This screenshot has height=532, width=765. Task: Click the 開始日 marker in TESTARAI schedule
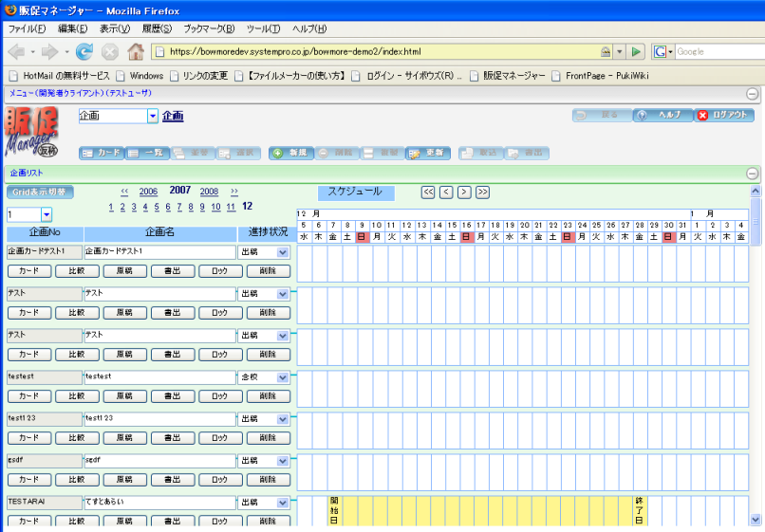[334, 510]
